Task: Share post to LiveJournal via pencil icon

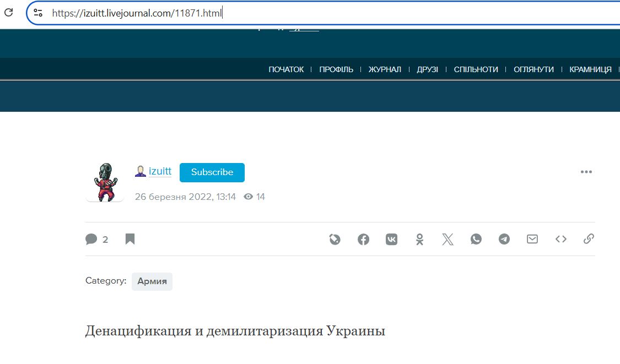Action: click(335, 239)
